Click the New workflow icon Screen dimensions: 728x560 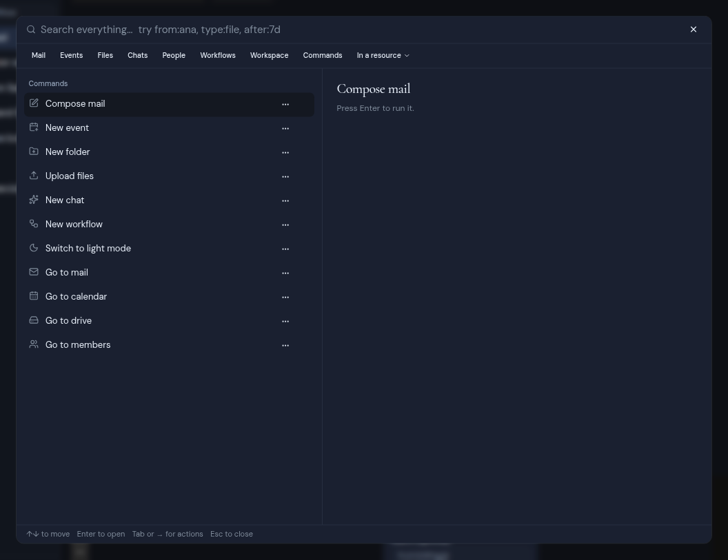tap(33, 224)
